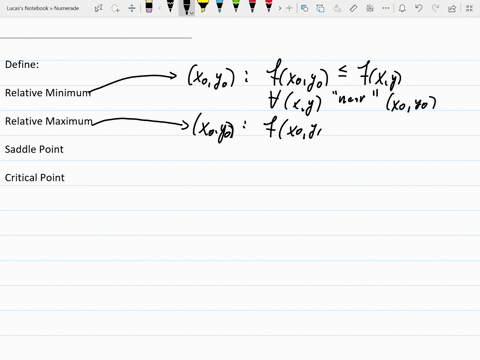Image resolution: width=480 pixels, height=360 pixels.
Task: Select the blue pen
Action: tap(219, 7)
